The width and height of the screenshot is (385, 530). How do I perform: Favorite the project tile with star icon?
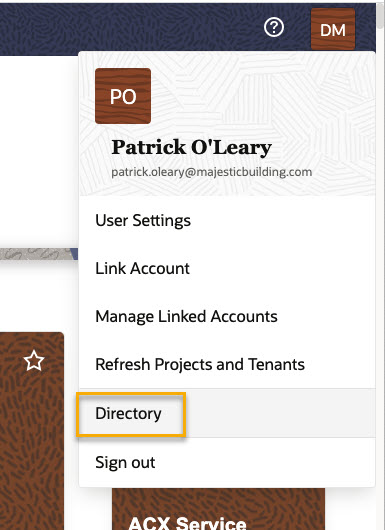pos(34,361)
